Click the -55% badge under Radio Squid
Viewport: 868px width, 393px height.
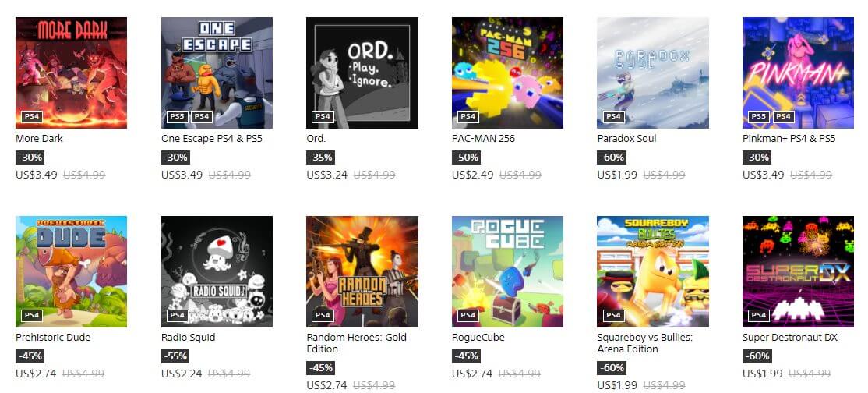(175, 356)
